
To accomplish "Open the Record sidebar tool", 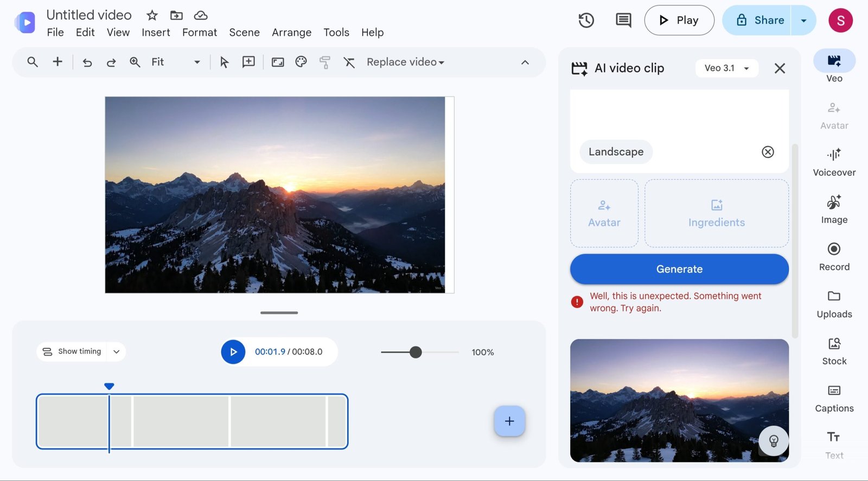I will (x=834, y=257).
